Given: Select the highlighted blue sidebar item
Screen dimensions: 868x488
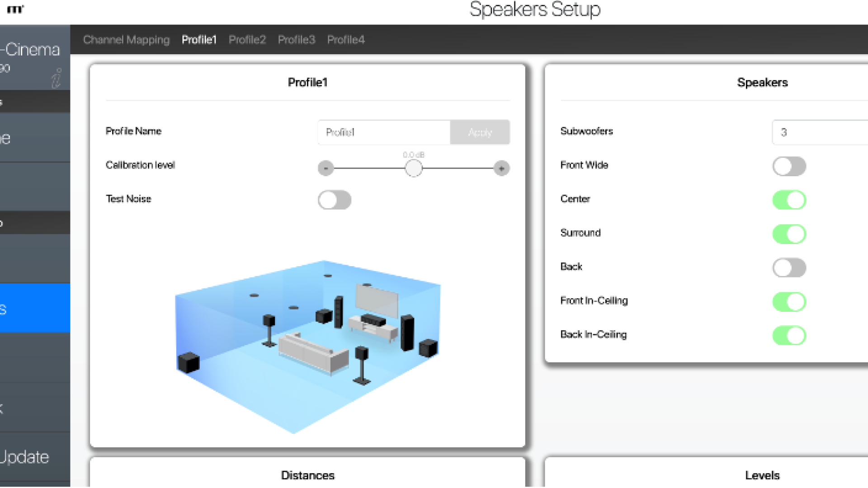Looking at the screenshot, I should pyautogui.click(x=35, y=308).
